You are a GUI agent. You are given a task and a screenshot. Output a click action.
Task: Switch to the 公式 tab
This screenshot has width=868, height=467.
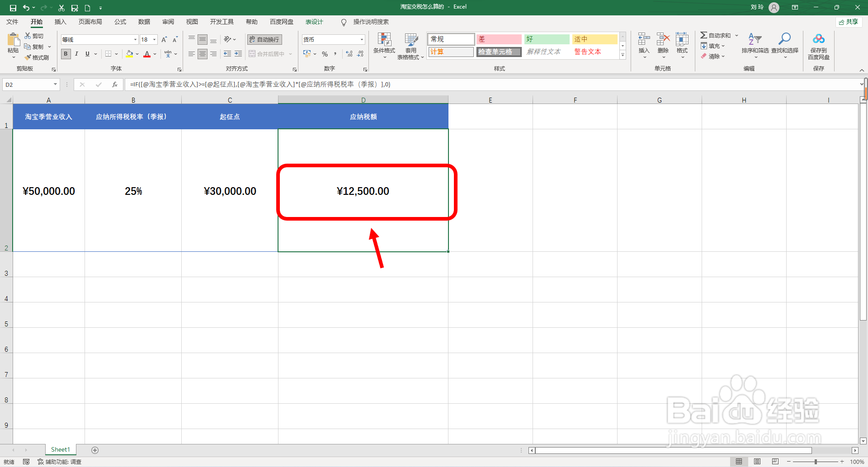tap(120, 22)
